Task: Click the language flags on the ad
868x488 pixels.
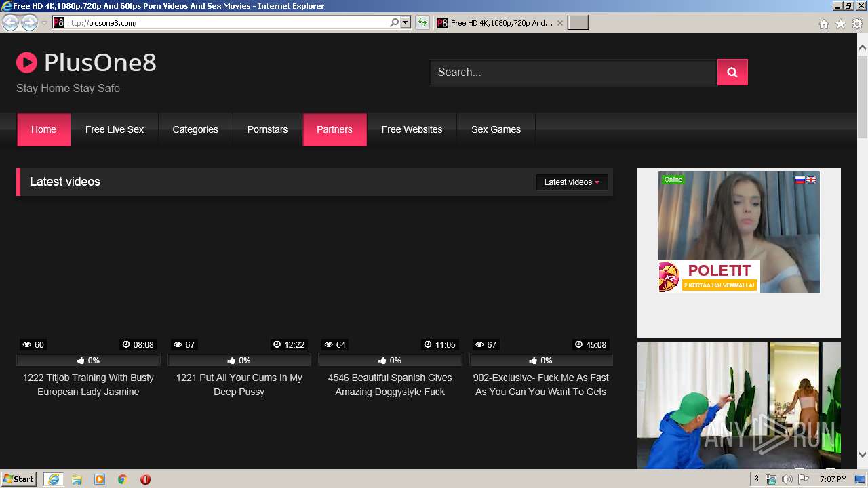Action: 806,180
